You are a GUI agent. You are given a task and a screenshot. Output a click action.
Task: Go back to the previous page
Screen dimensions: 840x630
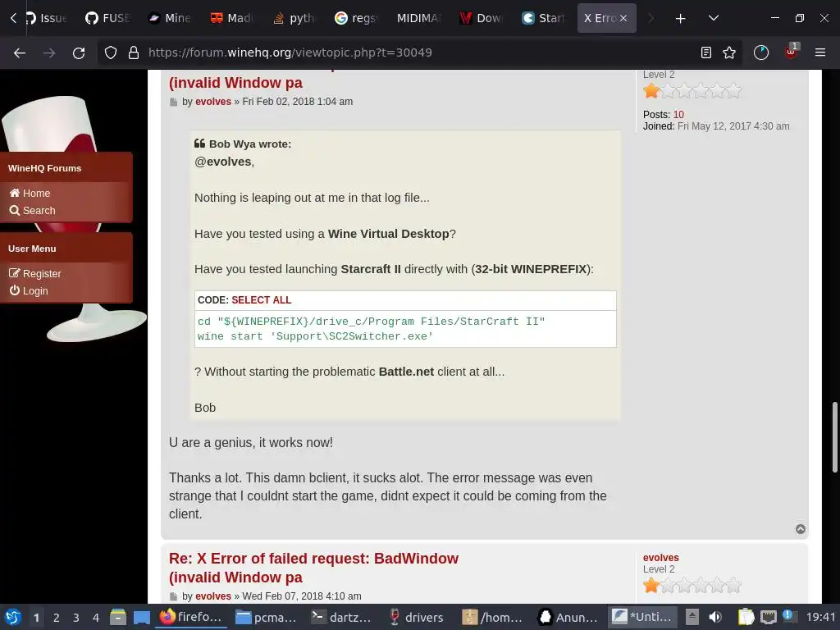tap(20, 52)
